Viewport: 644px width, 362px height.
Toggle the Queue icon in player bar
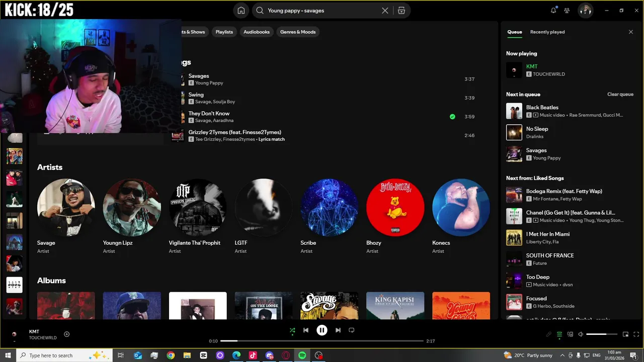click(x=559, y=334)
